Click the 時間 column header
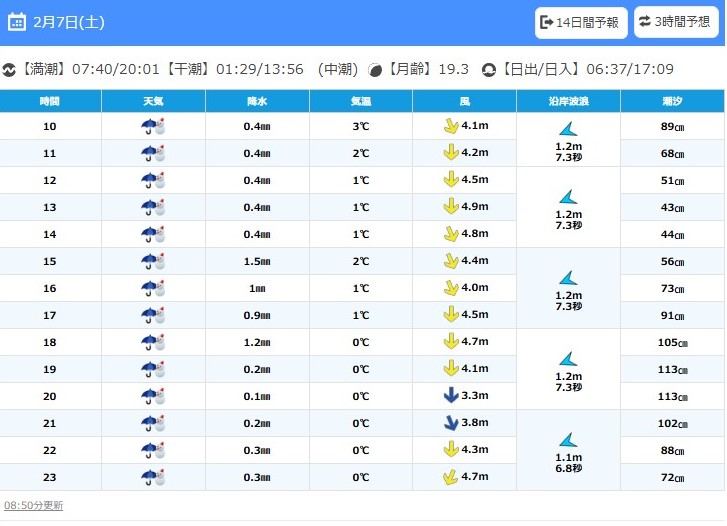Viewport: 727px width, 526px height. [x=50, y=101]
